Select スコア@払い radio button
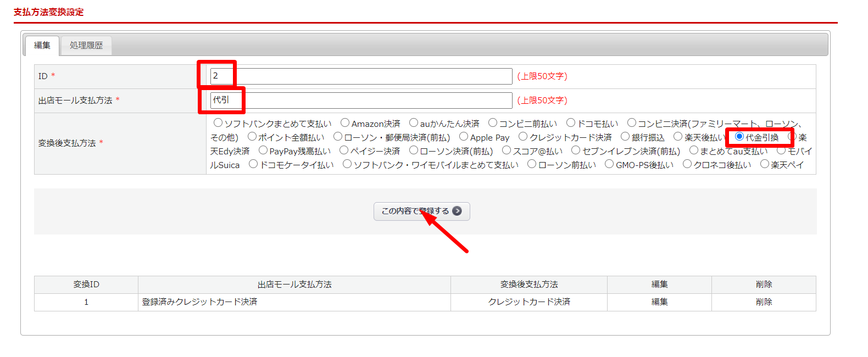 pos(507,150)
